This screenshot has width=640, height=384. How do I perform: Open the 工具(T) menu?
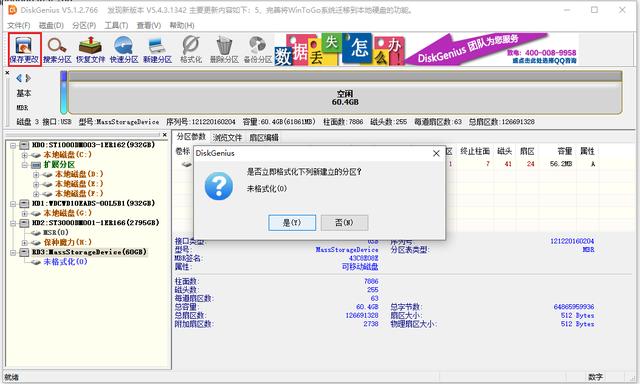(x=116, y=25)
